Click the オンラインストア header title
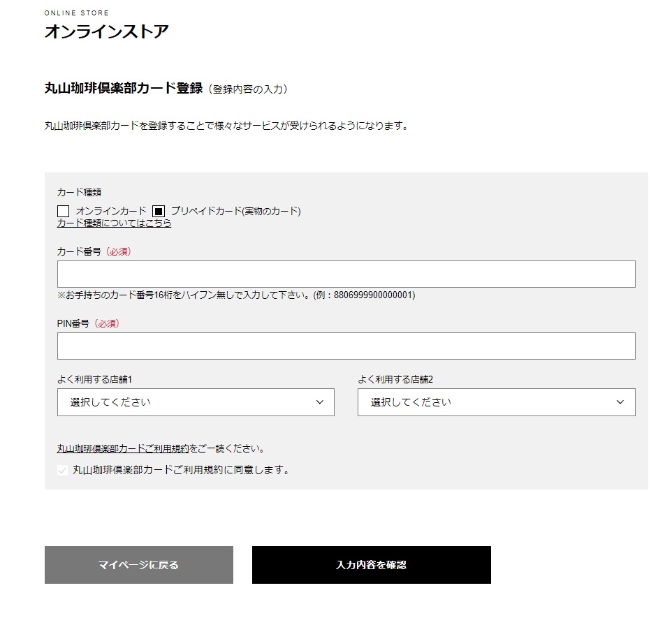 [106, 31]
